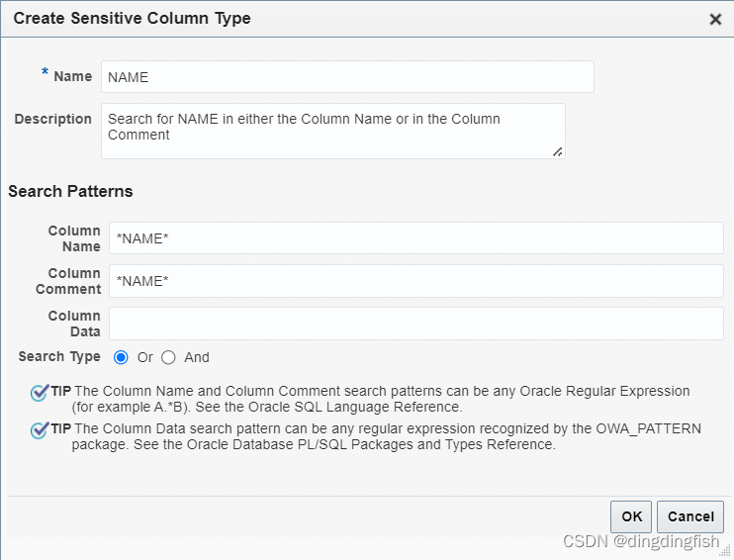
Task: Click the Description field label
Action: click(52, 119)
